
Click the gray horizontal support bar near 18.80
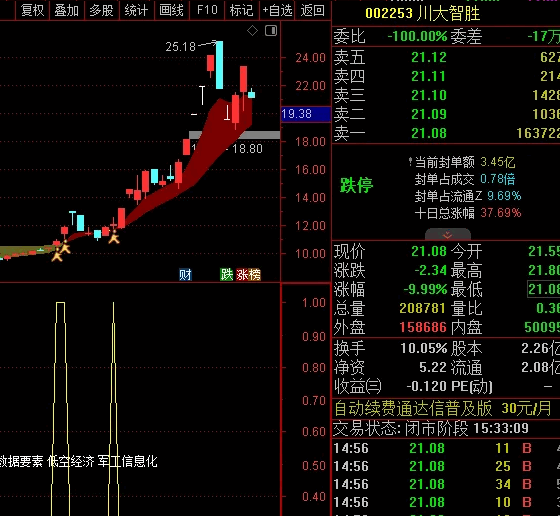(x=234, y=135)
